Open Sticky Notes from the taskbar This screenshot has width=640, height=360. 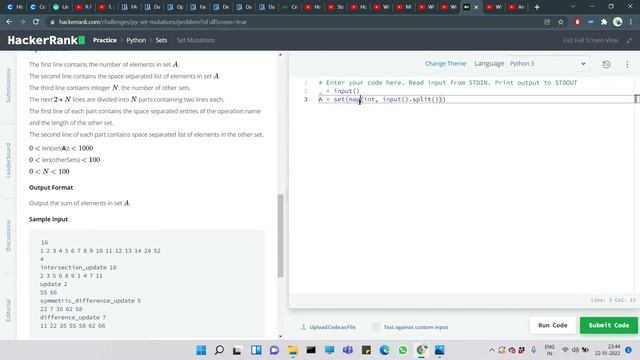(366, 350)
